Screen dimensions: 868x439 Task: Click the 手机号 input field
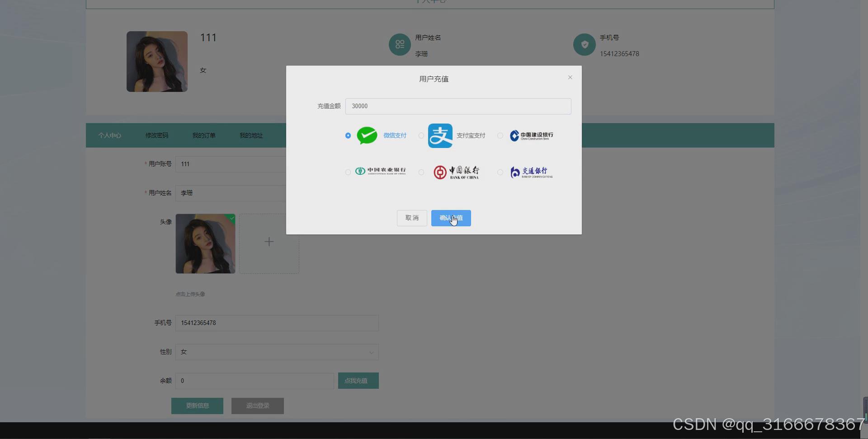pos(277,323)
